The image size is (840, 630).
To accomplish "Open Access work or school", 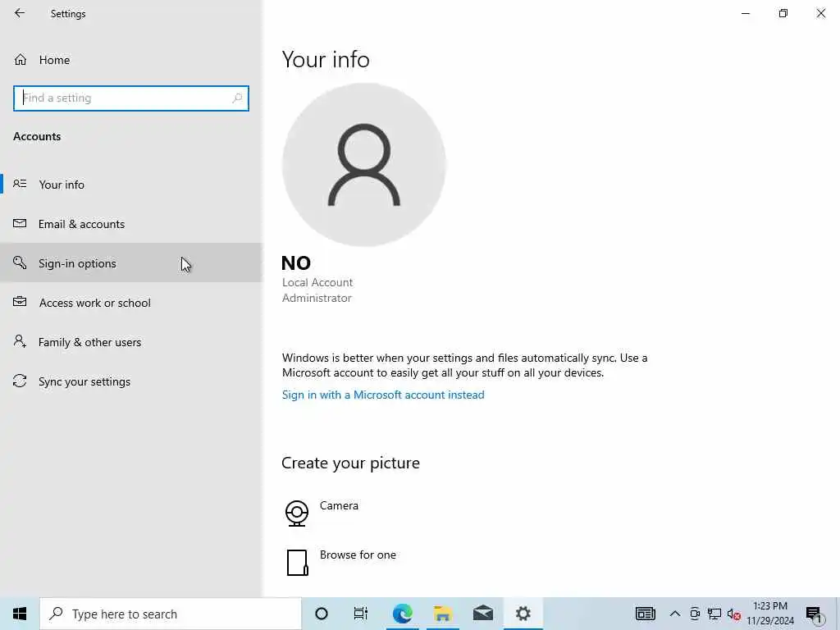I will 131,303.
